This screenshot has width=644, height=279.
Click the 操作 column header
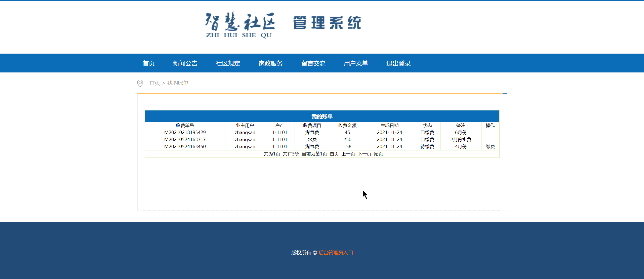click(x=490, y=126)
